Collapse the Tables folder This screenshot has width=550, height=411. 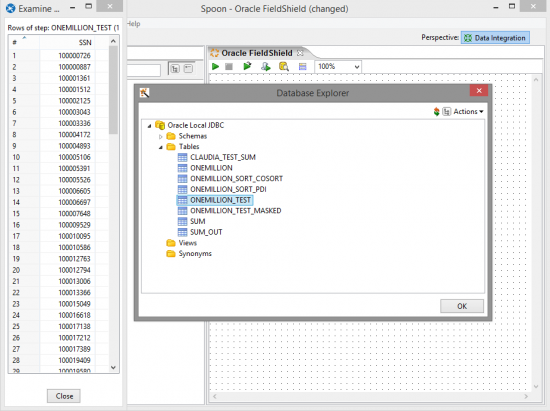tap(161, 147)
